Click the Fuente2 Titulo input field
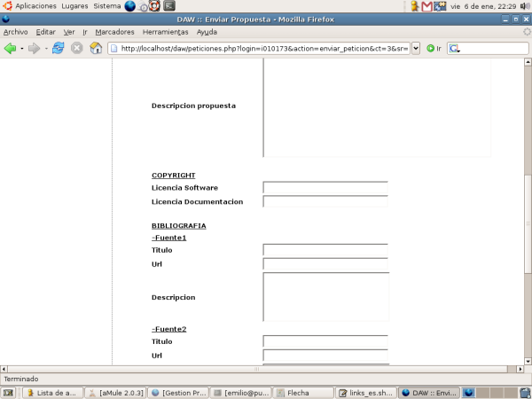The width and height of the screenshot is (532, 399). [325, 341]
